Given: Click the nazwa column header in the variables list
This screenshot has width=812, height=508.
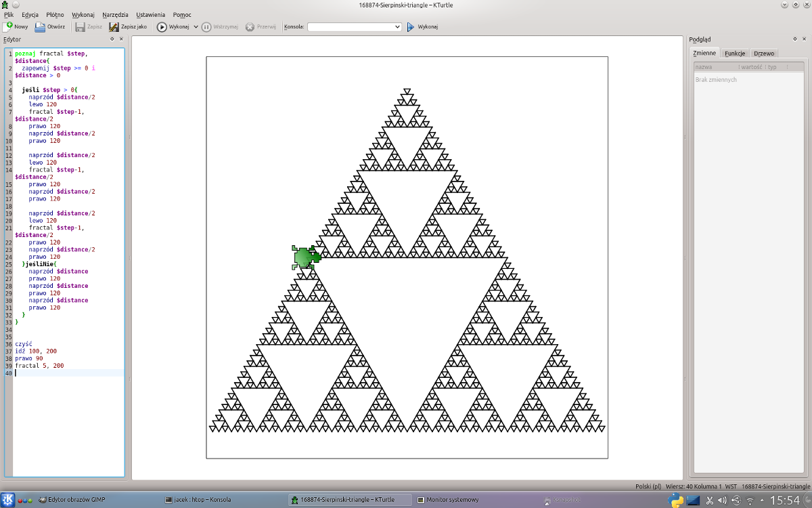Looking at the screenshot, I should [716, 67].
